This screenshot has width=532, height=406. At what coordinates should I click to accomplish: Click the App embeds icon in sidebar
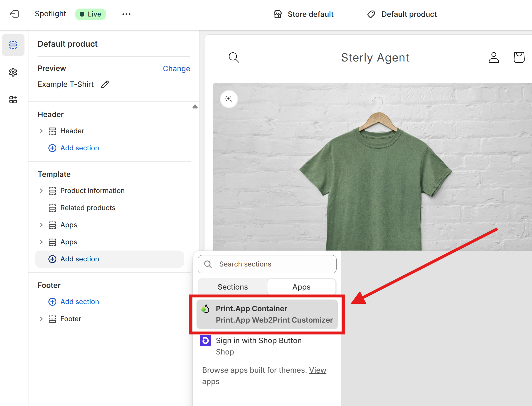tap(13, 99)
